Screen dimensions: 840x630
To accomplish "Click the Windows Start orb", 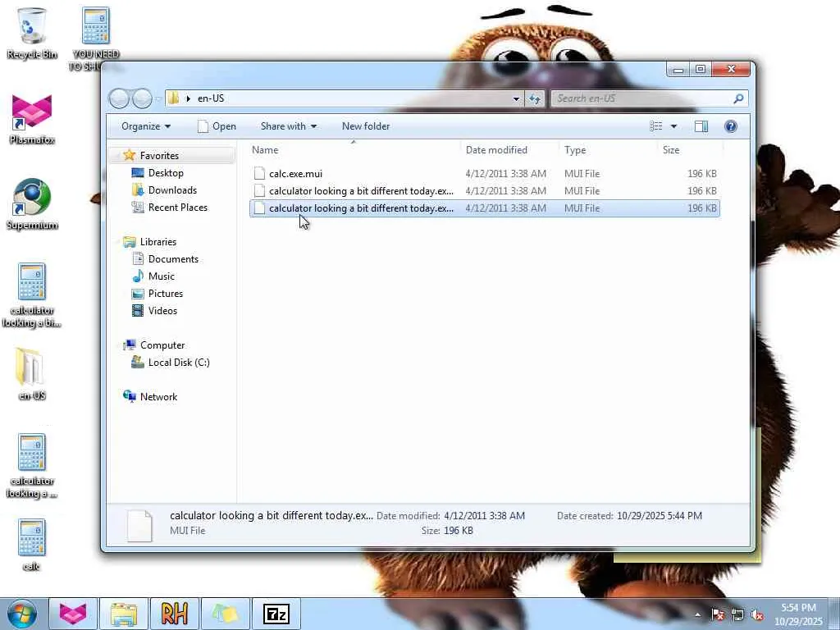I will (x=22, y=614).
